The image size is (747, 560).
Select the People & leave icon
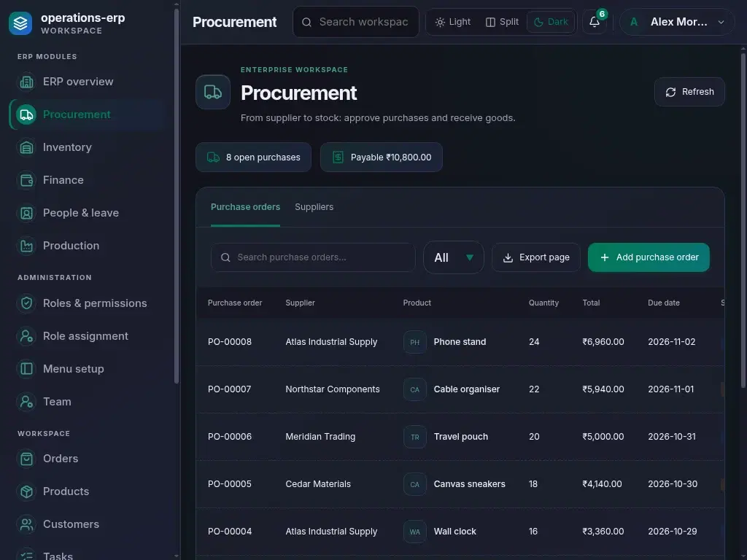point(27,214)
